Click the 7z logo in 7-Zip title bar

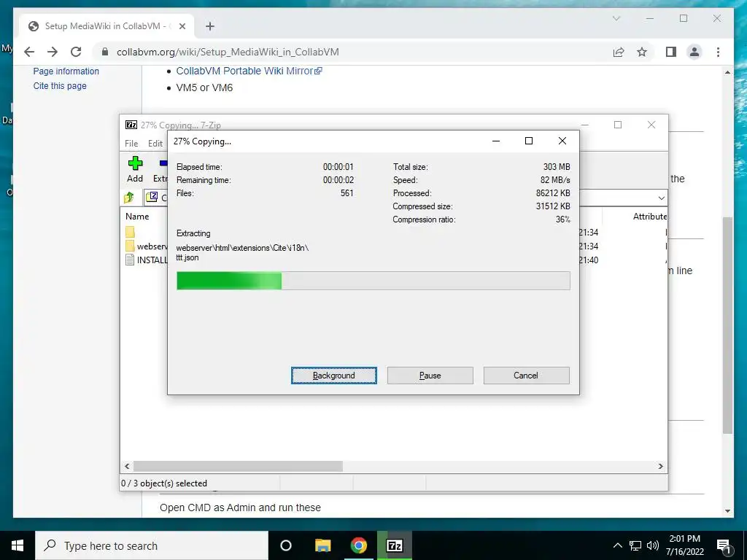[x=131, y=125]
